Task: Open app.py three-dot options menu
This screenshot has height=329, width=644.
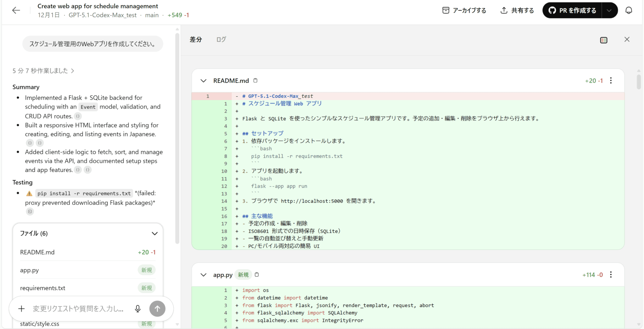Action: tap(611, 275)
